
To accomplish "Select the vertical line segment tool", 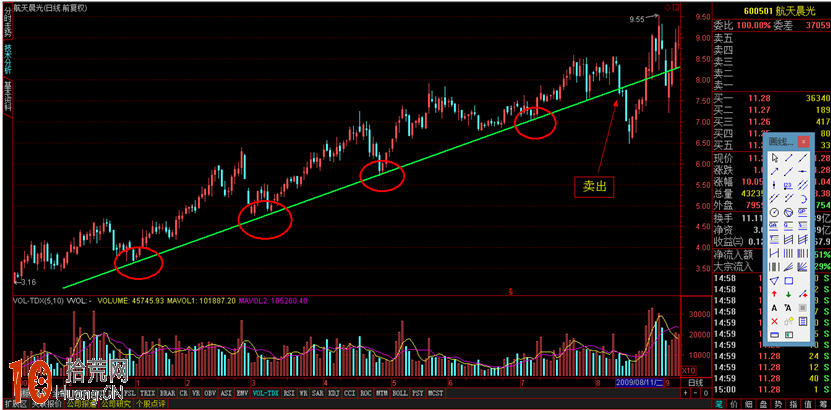I will coord(774,185).
